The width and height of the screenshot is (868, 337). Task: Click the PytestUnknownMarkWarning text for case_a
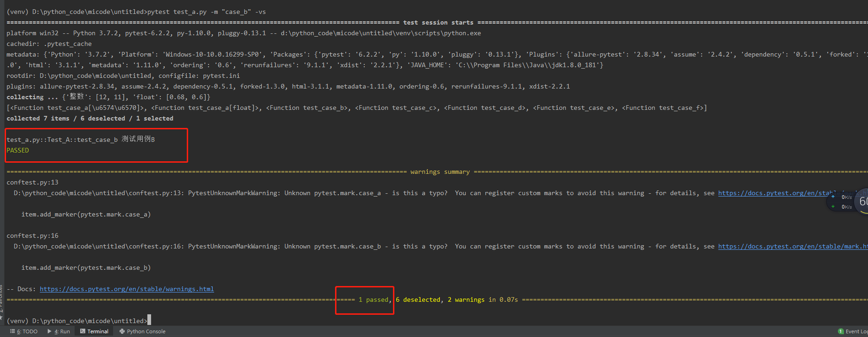(x=233, y=193)
